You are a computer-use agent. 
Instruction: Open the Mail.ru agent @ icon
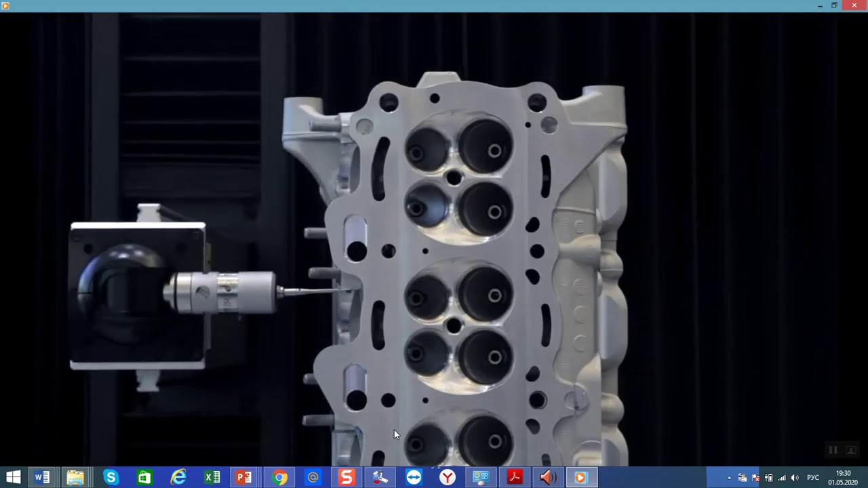coord(313,478)
